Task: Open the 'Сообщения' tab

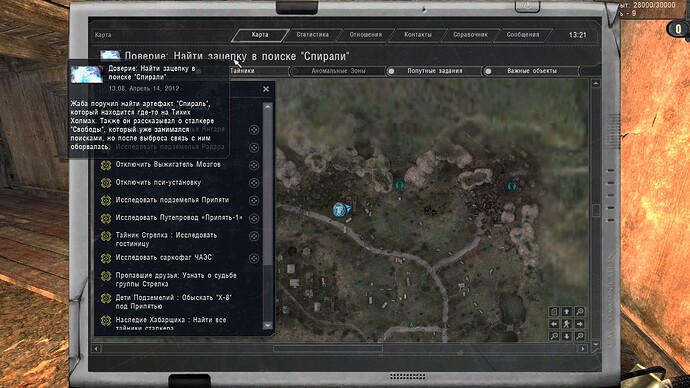Action: point(522,35)
